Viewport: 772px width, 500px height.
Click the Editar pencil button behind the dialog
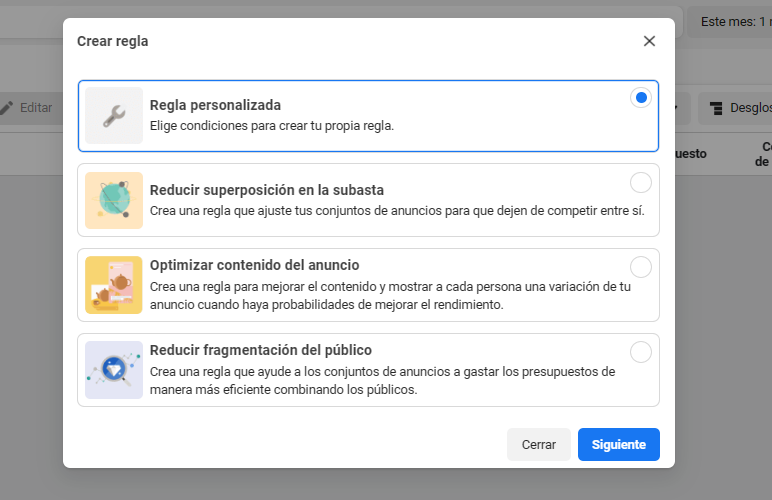tap(31, 108)
